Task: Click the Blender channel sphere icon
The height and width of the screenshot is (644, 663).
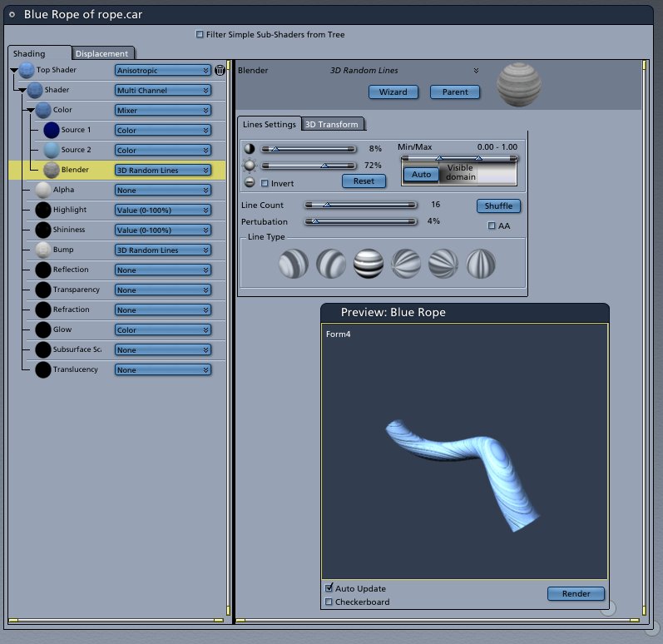Action: tap(52, 170)
